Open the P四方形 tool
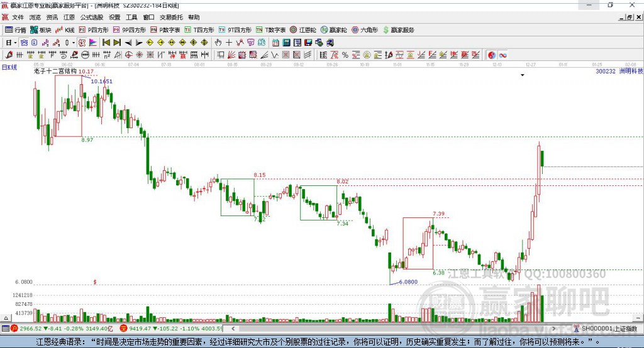644x348 pixels. click(94, 30)
